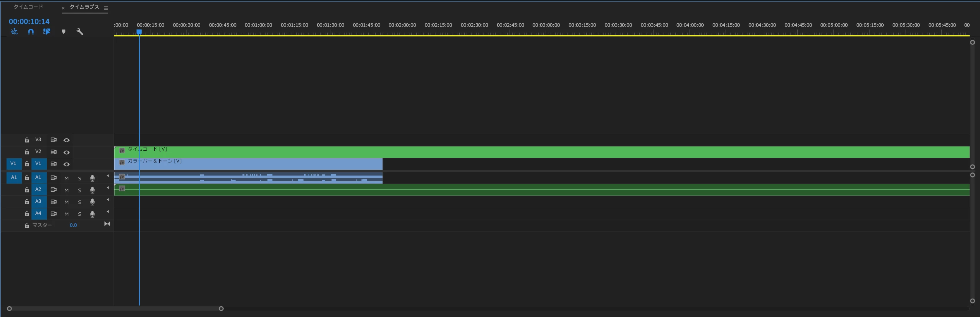Toggle linked selection icon
980x317 pixels.
click(x=47, y=32)
